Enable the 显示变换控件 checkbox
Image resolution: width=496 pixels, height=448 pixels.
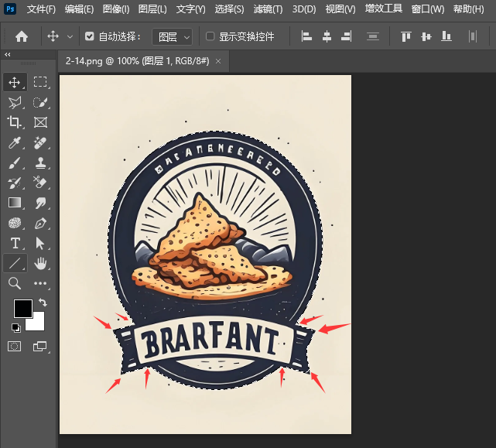210,36
